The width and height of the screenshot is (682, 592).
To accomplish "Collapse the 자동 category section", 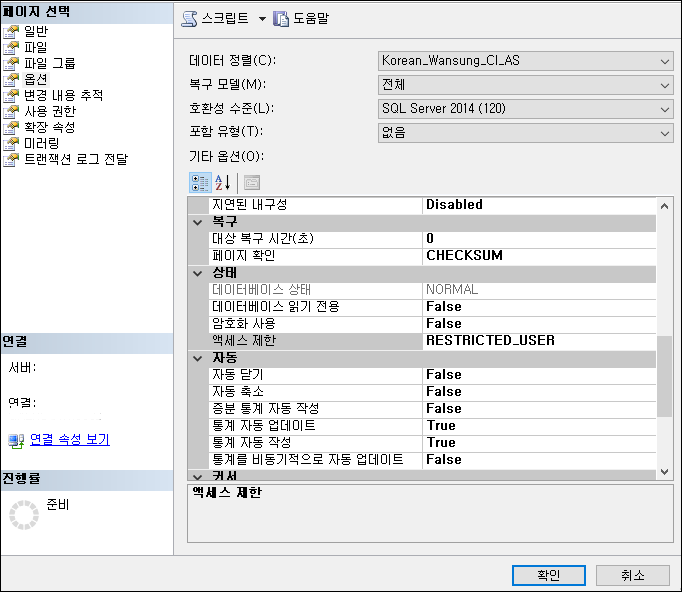I will [198, 357].
